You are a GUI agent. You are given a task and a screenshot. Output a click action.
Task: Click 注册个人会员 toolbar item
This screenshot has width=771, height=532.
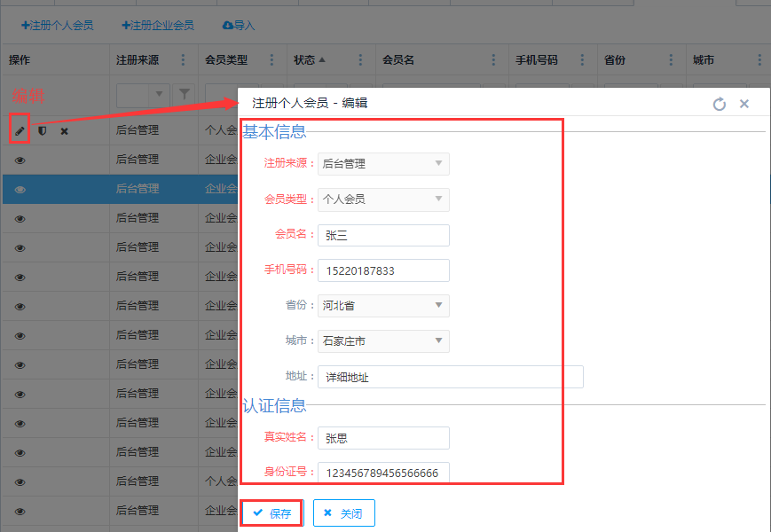(x=57, y=26)
